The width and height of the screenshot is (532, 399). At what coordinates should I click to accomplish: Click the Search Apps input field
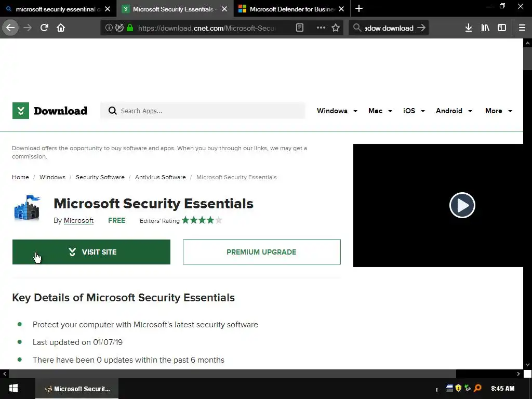point(203,111)
